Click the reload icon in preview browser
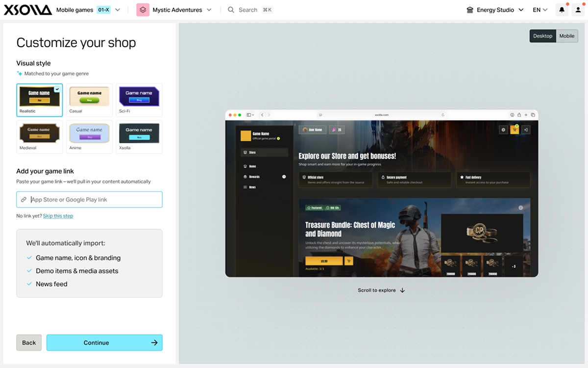Viewport: 588px width, 368px height. [x=443, y=115]
